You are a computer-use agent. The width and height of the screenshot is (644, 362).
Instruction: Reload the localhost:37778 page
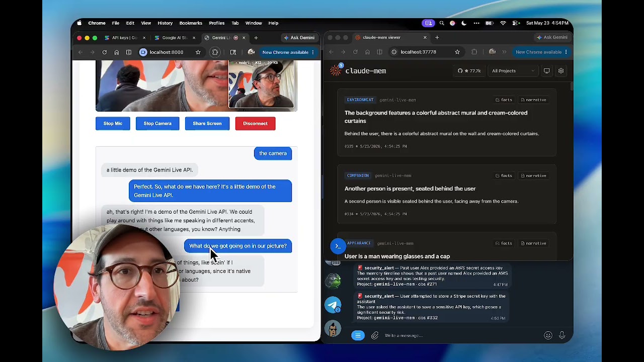pos(355,52)
